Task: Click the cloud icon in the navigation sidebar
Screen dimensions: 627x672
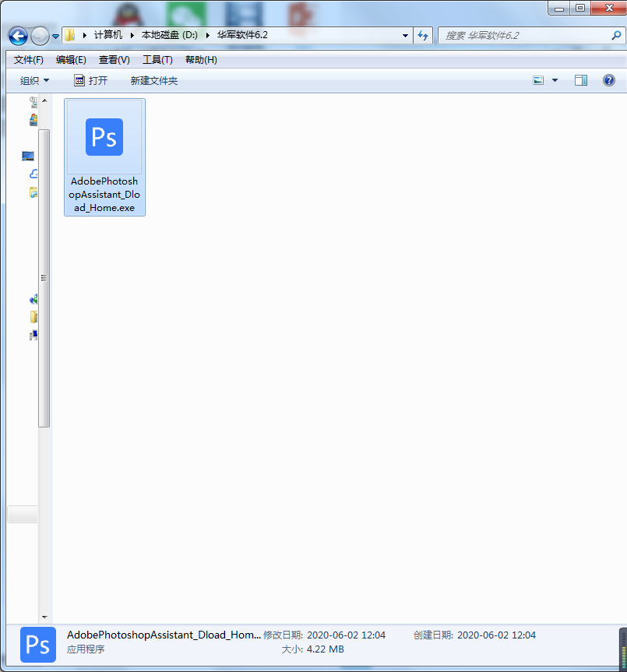Action: pyautogui.click(x=33, y=174)
